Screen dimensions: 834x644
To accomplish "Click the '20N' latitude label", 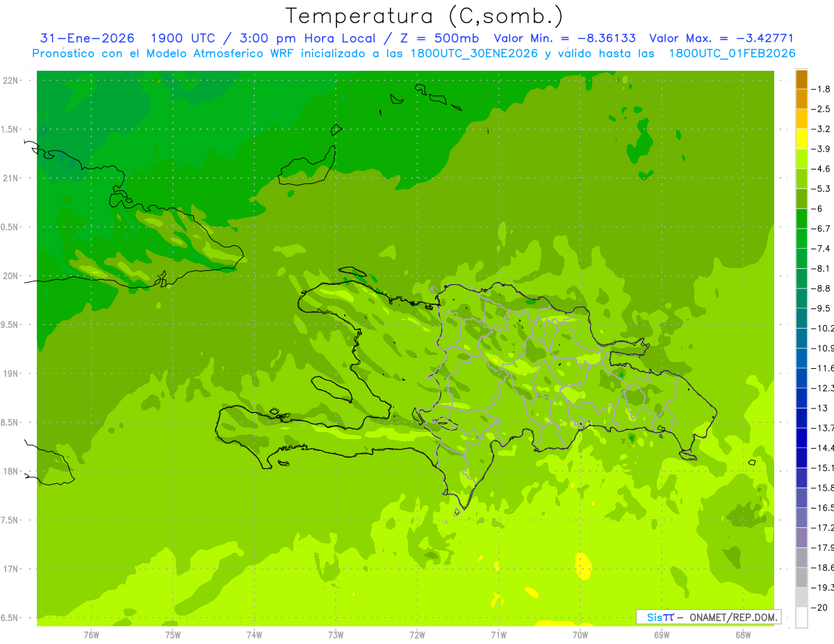I will coord(12,276).
